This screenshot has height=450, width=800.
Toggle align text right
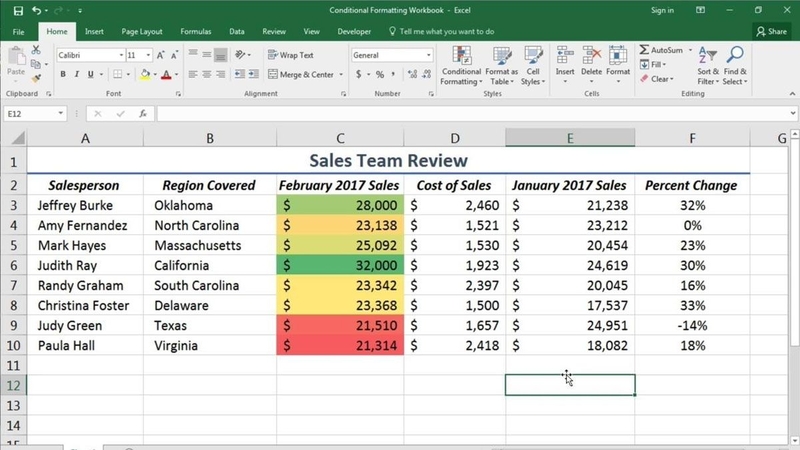click(x=220, y=74)
